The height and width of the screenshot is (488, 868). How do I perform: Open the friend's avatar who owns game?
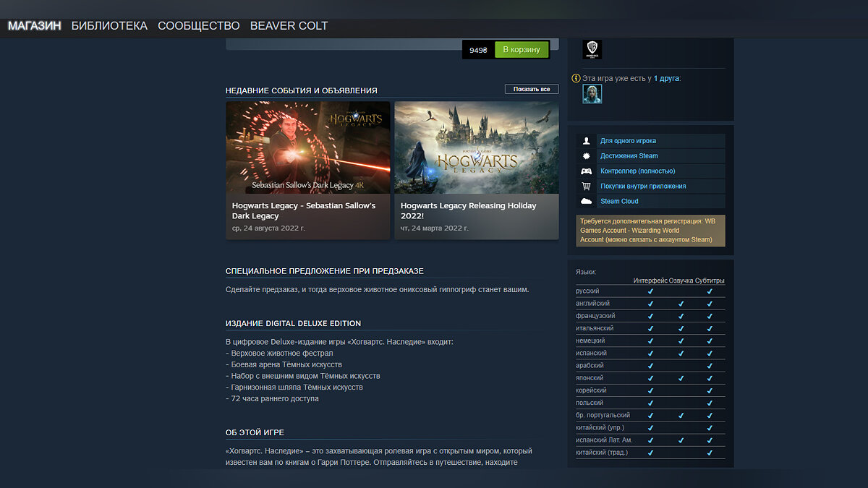592,94
